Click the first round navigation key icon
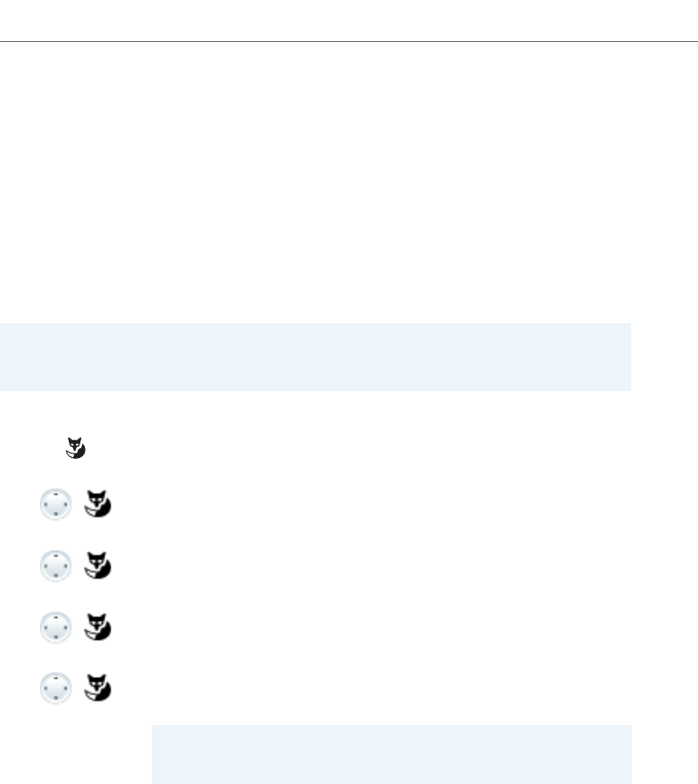Screen dimensions: 698x784 [56, 504]
